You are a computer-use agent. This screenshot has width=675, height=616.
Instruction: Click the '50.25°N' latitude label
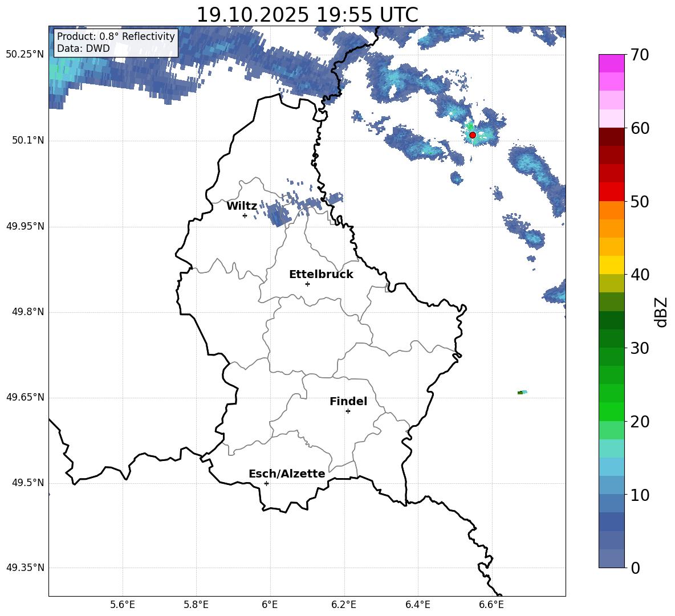pyautogui.click(x=25, y=55)
